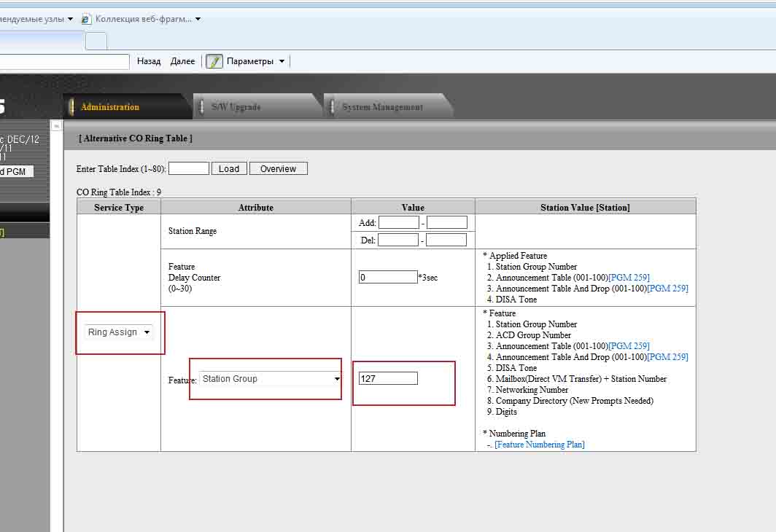
Task: Open the System Management tab
Action: click(x=382, y=107)
